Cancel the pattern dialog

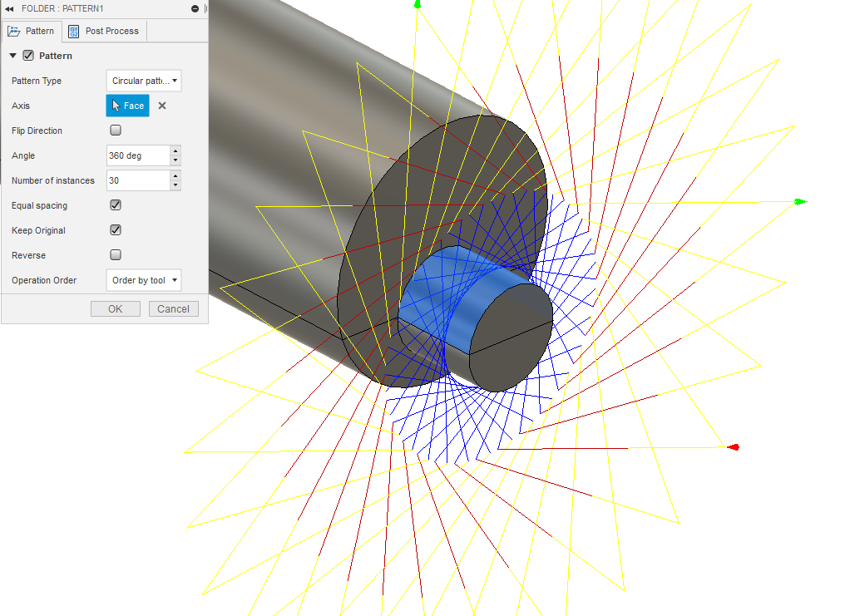click(173, 308)
